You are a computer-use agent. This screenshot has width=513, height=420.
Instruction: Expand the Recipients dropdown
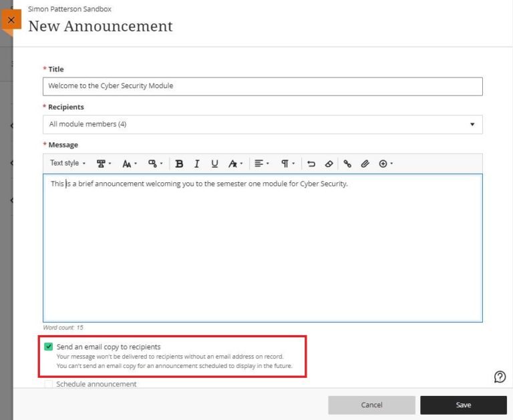[x=263, y=124]
